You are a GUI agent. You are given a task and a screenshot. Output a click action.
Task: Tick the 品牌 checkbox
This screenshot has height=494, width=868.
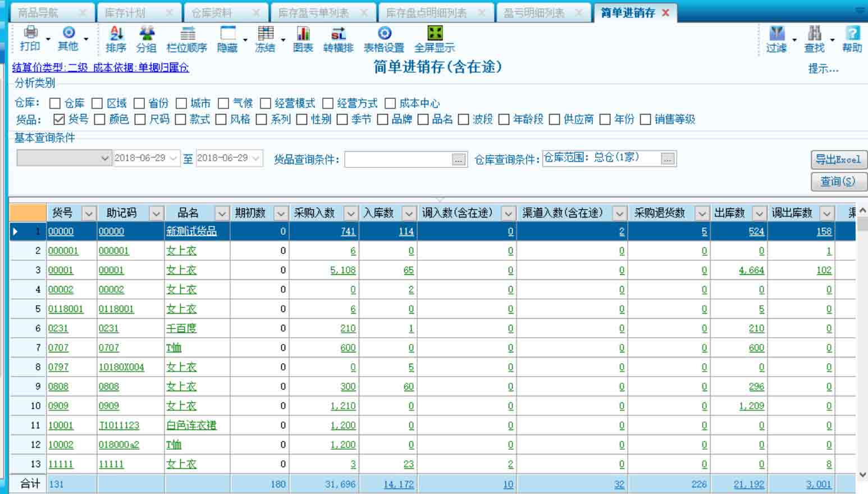click(x=382, y=119)
